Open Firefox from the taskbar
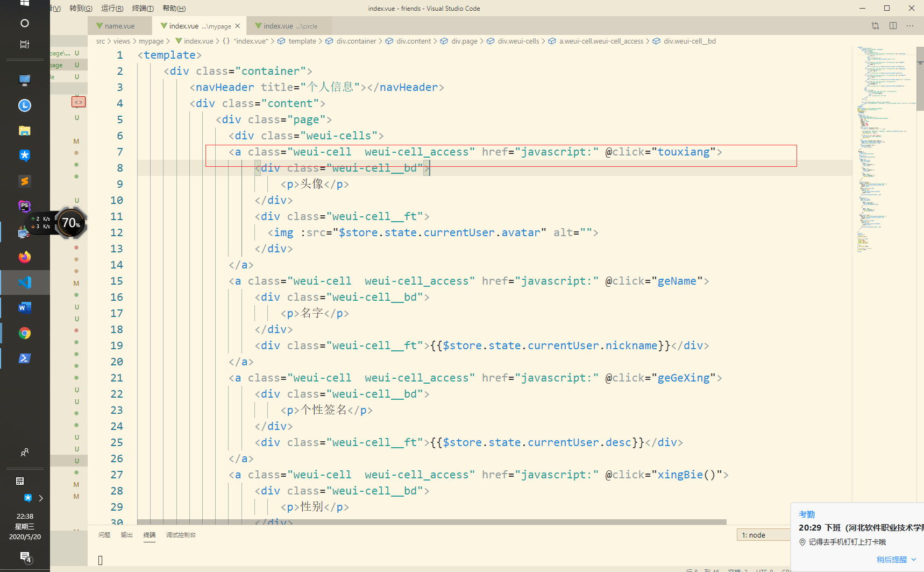924x572 pixels. coord(24,257)
